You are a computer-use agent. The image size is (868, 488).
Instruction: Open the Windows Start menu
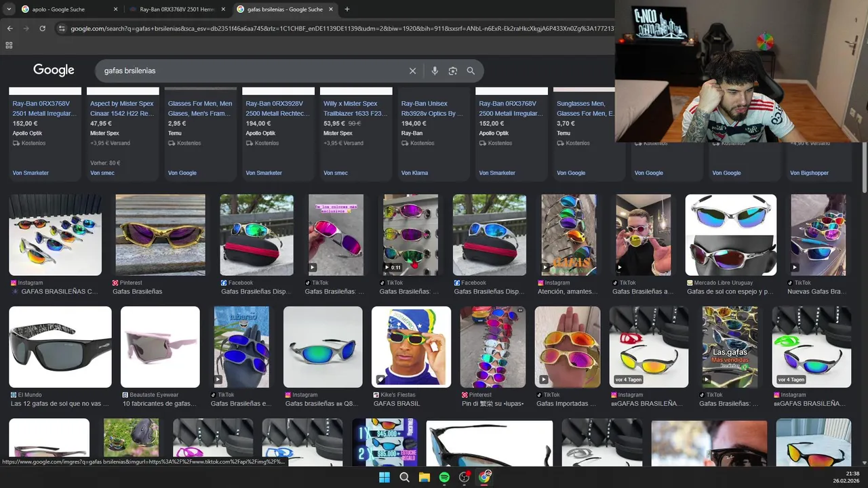coord(384,477)
